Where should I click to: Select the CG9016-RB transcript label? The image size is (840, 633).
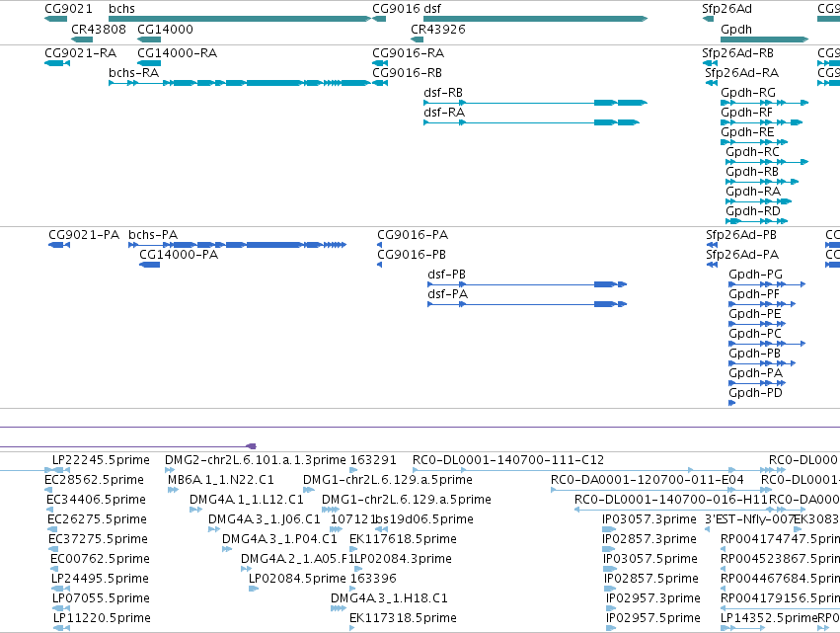pyautogui.click(x=407, y=73)
